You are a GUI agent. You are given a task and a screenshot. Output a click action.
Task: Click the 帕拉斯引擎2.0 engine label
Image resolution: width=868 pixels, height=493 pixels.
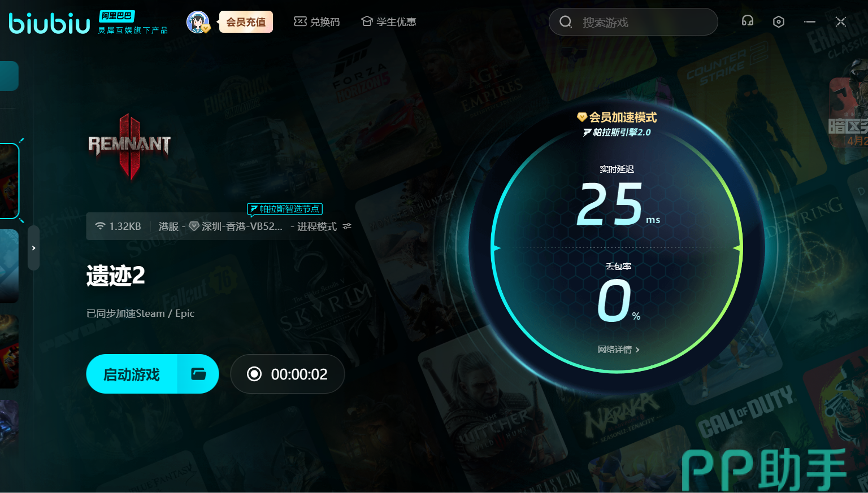[x=617, y=132]
